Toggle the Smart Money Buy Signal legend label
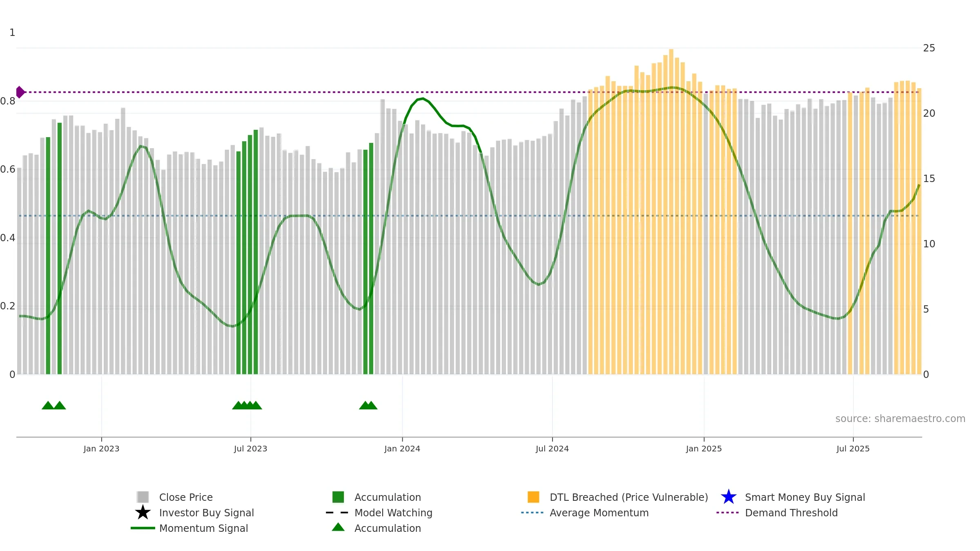The image size is (980, 551). coord(805,497)
